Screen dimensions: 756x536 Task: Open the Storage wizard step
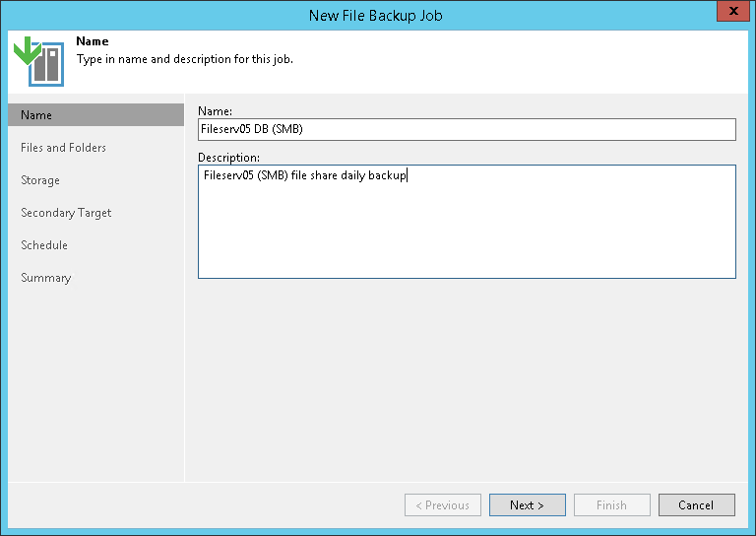coord(40,180)
